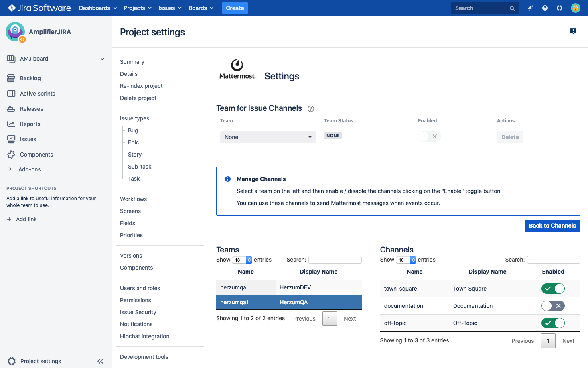Enable the documentation channel
This screenshot has height=368, width=588.
click(553, 306)
